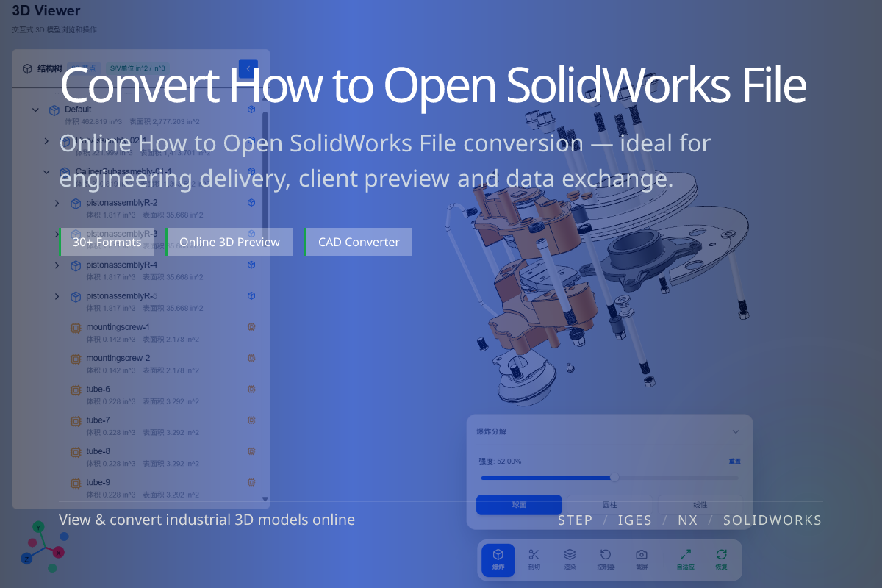This screenshot has width=882, height=588.
Task: Click the right-side part icon of mountingscrew-1
Action: [x=251, y=327]
